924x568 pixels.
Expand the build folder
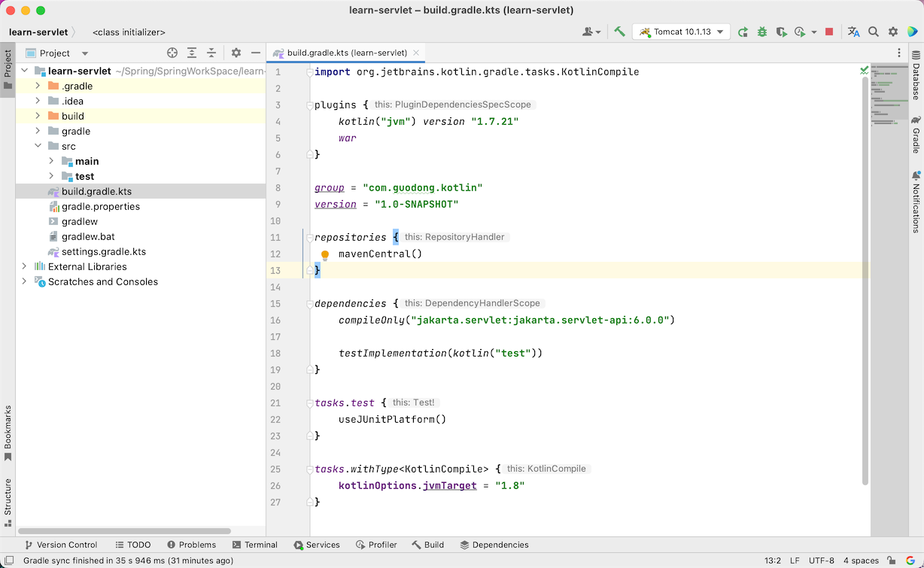pos(36,116)
